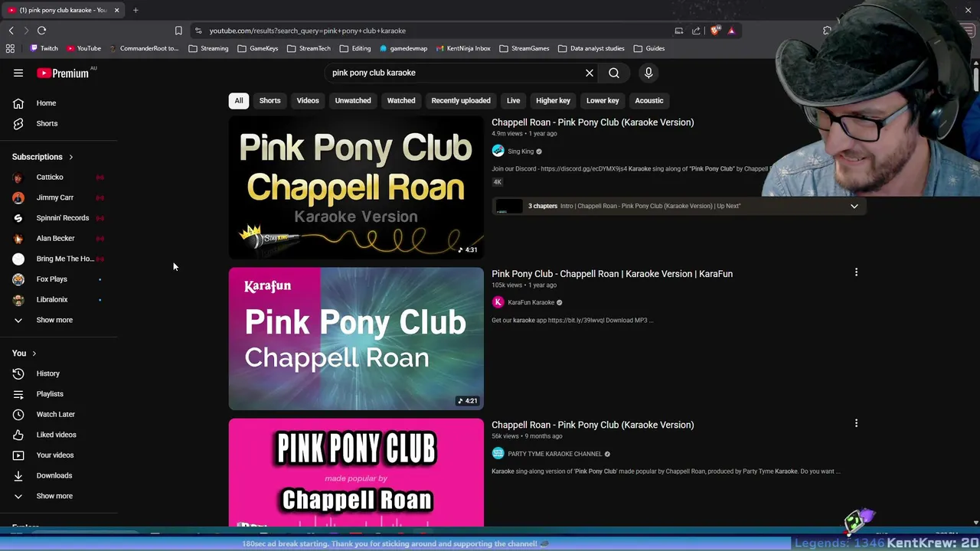Screen dimensions: 980x551
Task: Open the Streaming bookmarks folder
Action: 208,48
